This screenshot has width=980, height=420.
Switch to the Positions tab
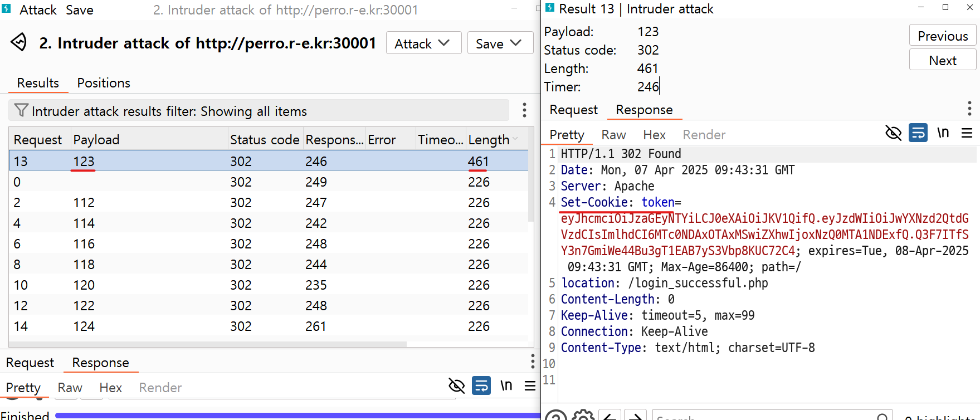(x=104, y=83)
